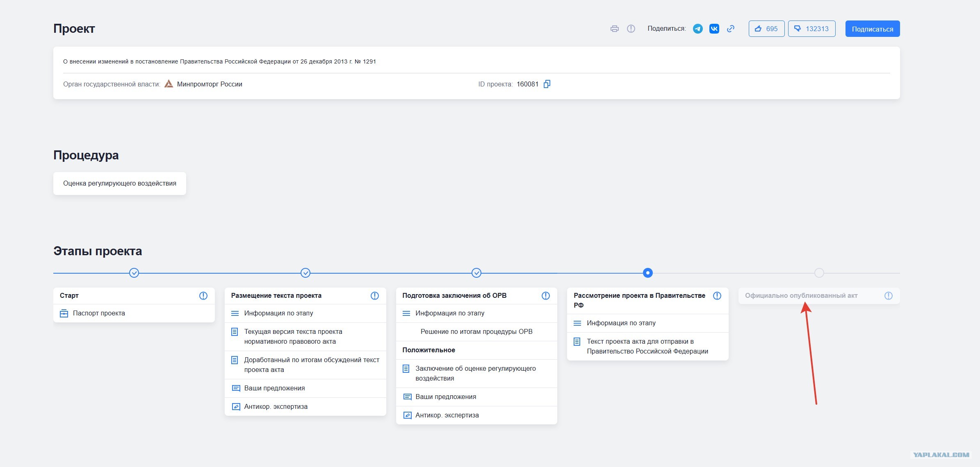The image size is (980, 467).
Task: Open Доработанный по итогам обсуждений текст проекта
Action: point(305,365)
